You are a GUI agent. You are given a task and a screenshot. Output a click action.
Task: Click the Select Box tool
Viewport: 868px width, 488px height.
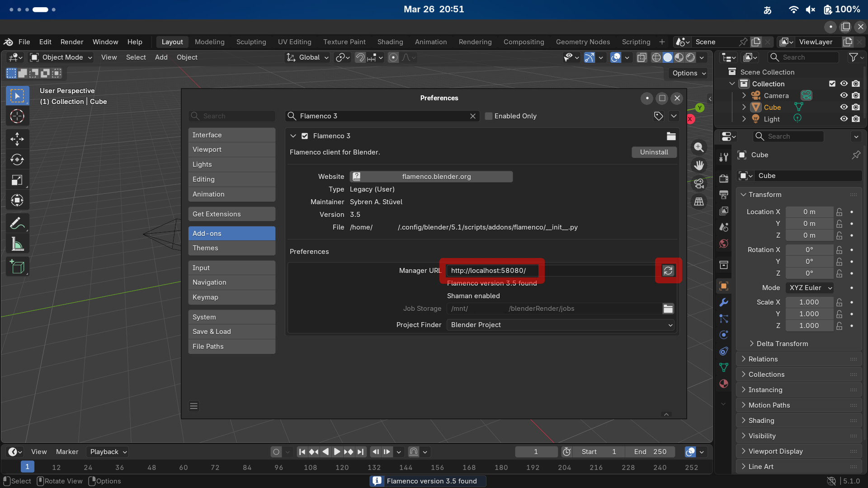tap(17, 96)
